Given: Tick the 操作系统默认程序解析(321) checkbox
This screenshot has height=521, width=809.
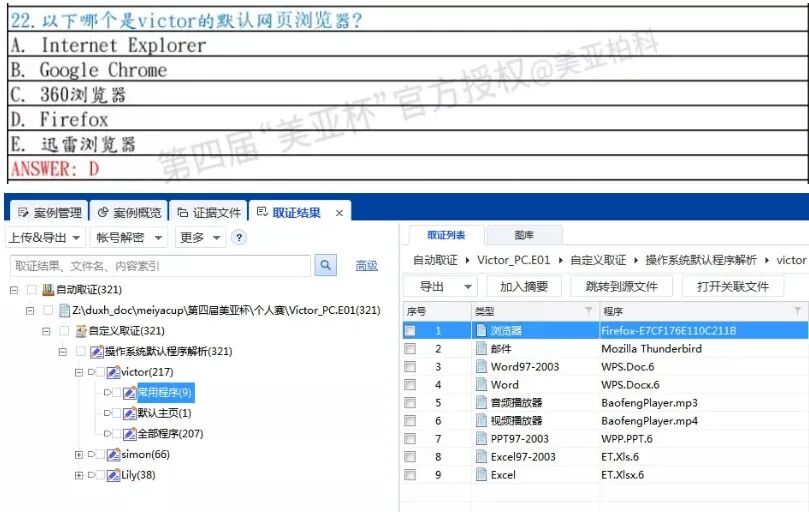Looking at the screenshot, I should point(80,351).
